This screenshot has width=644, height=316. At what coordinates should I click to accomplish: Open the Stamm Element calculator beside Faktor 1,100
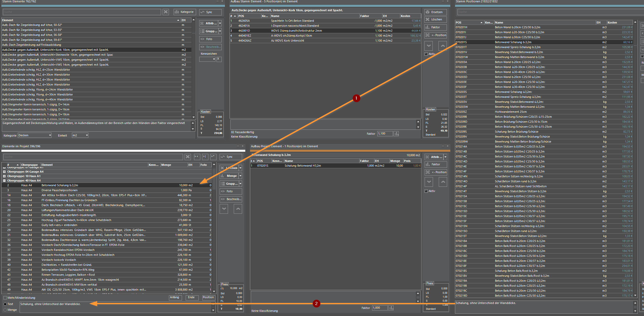[x=396, y=134]
